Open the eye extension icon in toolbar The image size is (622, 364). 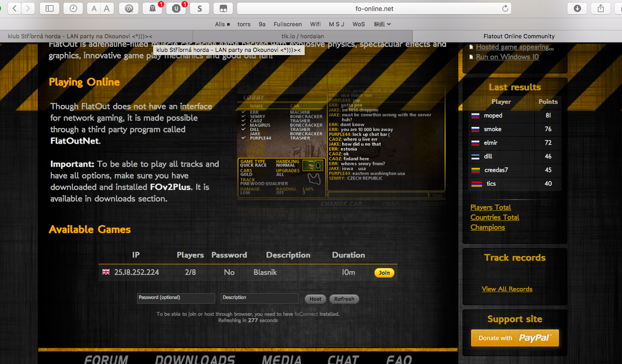click(129, 8)
